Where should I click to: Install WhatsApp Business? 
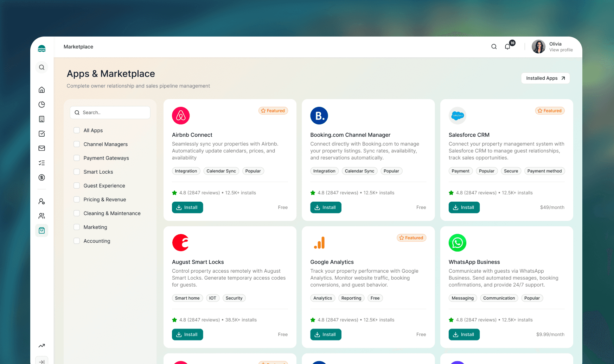(x=464, y=334)
